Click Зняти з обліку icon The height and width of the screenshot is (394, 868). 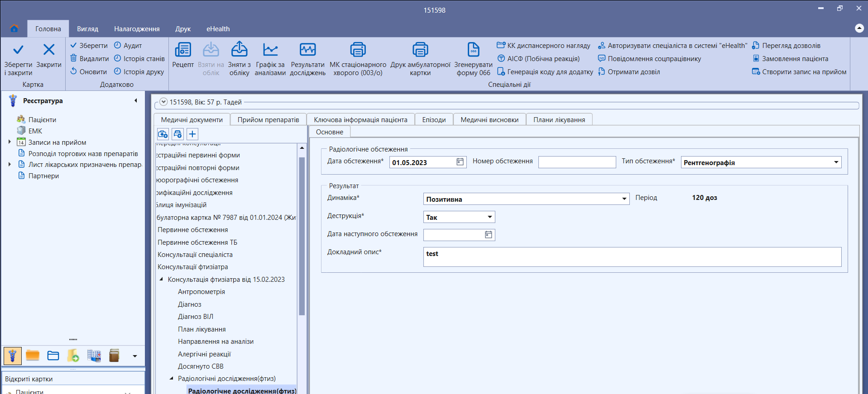pos(240,49)
